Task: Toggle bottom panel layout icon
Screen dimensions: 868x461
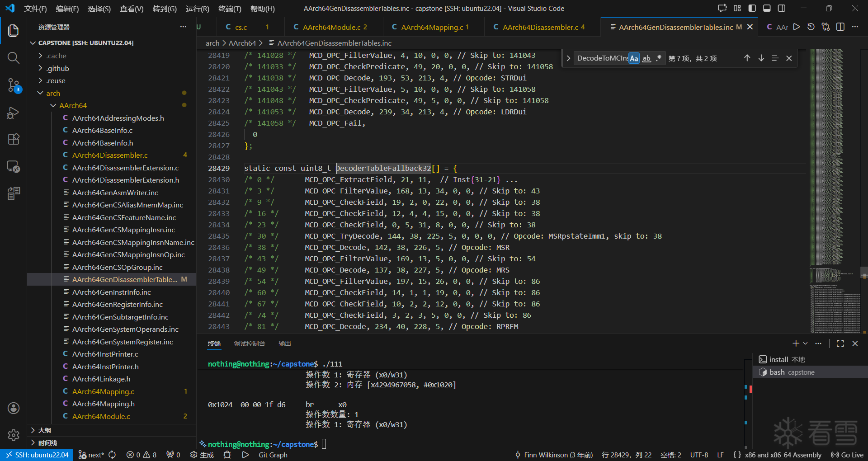Action: pyautogui.click(x=767, y=8)
